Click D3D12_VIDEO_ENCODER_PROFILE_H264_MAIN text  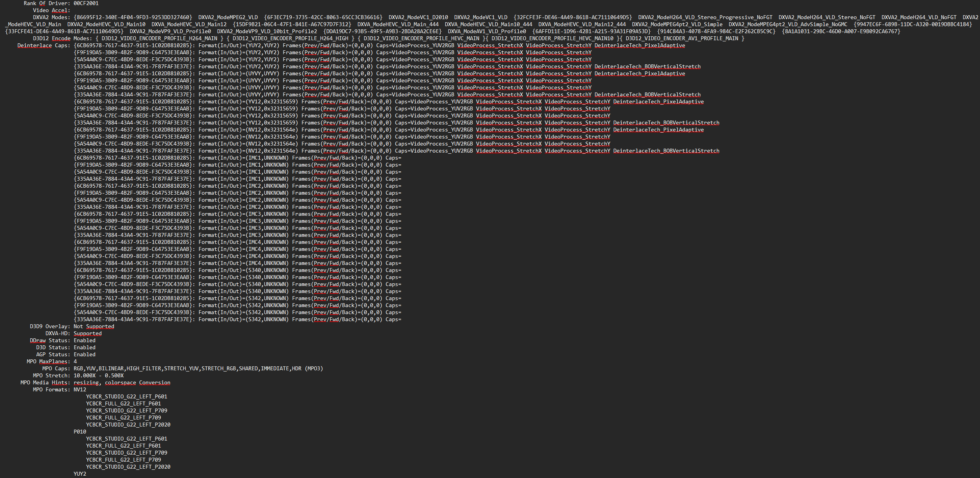tap(159, 38)
